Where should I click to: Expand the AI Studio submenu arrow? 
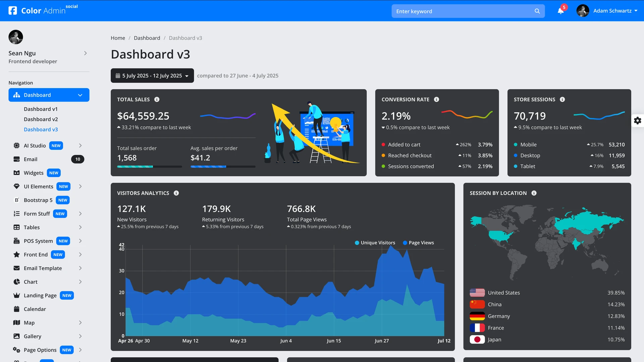point(80,145)
